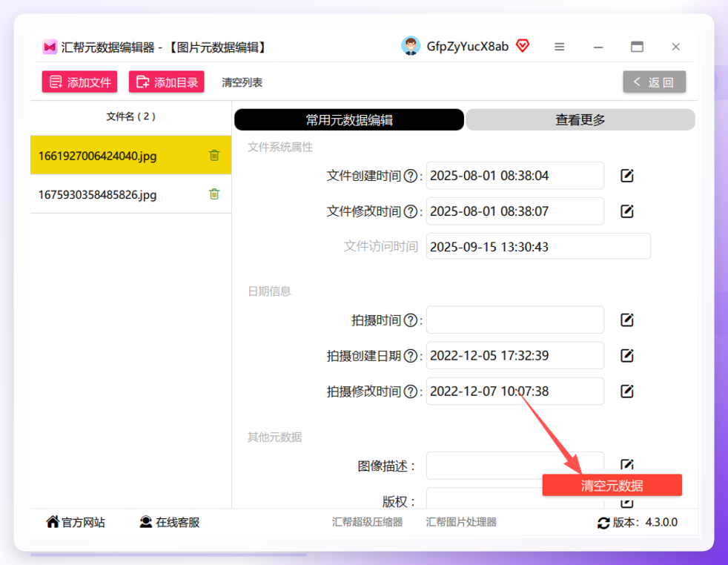Switch to 常用元数据编辑 tab
The height and width of the screenshot is (565, 728).
(349, 120)
